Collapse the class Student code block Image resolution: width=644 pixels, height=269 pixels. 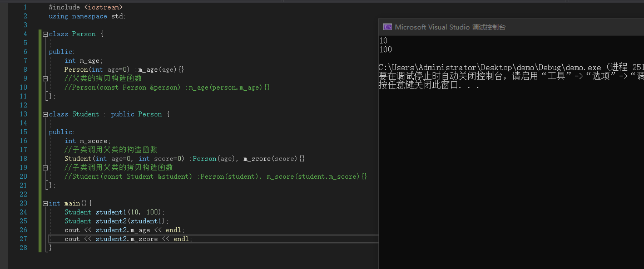coord(45,114)
